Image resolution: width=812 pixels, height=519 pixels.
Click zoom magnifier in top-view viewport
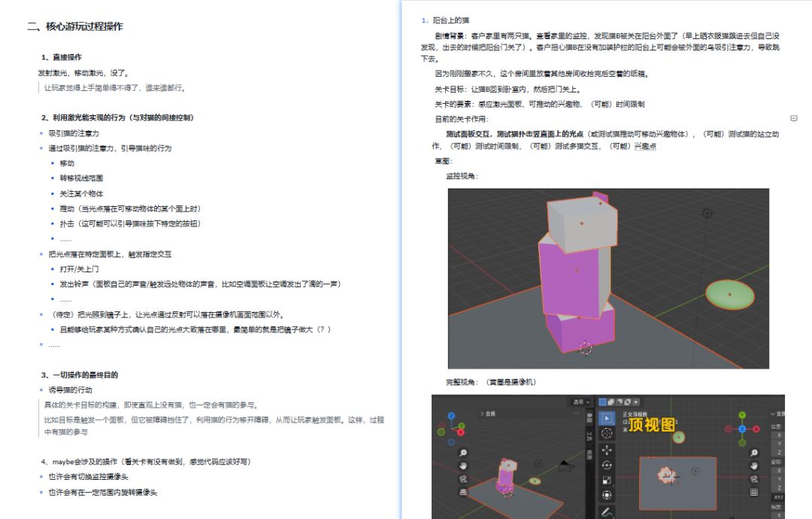(x=755, y=453)
